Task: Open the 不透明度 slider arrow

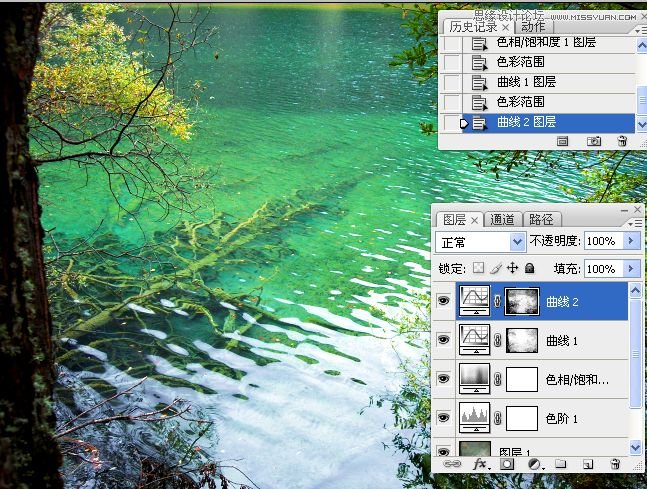Action: pos(631,241)
